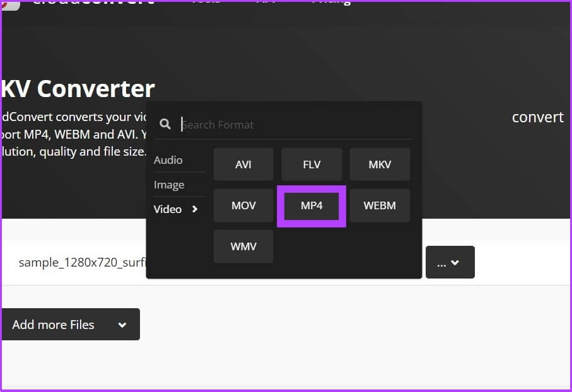Choose MOV as output format
Image resolution: width=572 pixels, height=392 pixels.
tap(243, 205)
